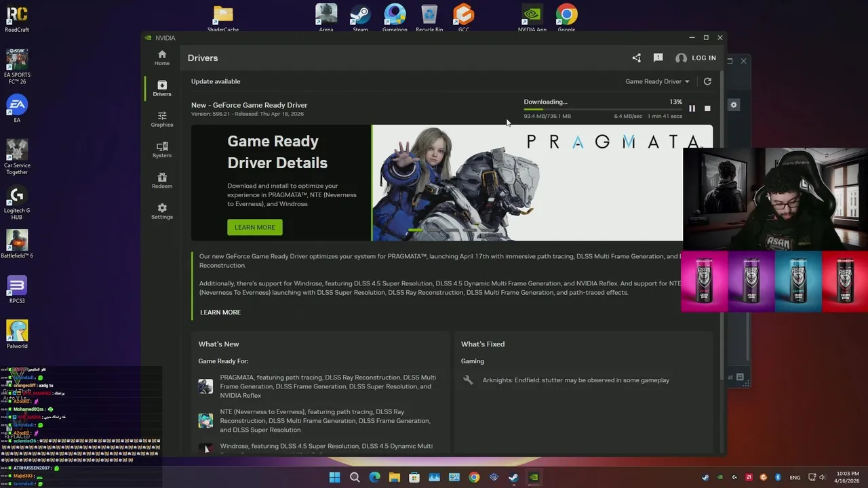Open Car Service Together desktop shortcut
This screenshot has height=488, width=868.
pos(17,157)
